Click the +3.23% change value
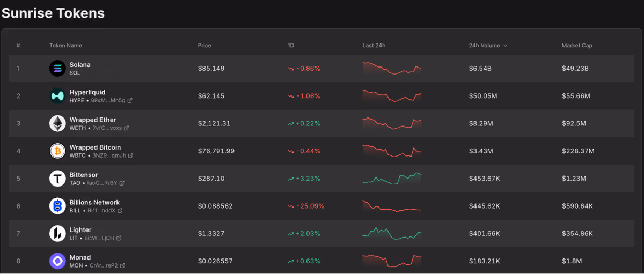This screenshot has height=274, width=644. 308,179
